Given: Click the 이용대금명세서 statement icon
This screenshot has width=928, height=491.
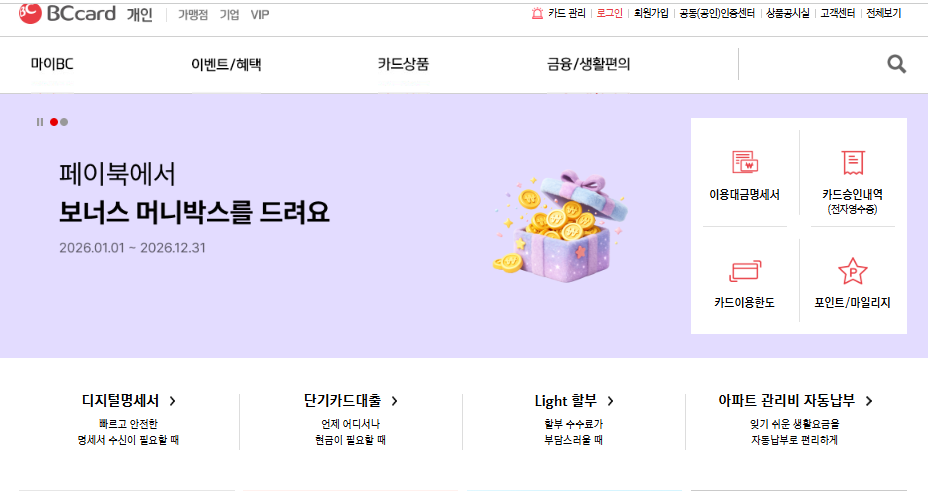Looking at the screenshot, I should point(745,161).
